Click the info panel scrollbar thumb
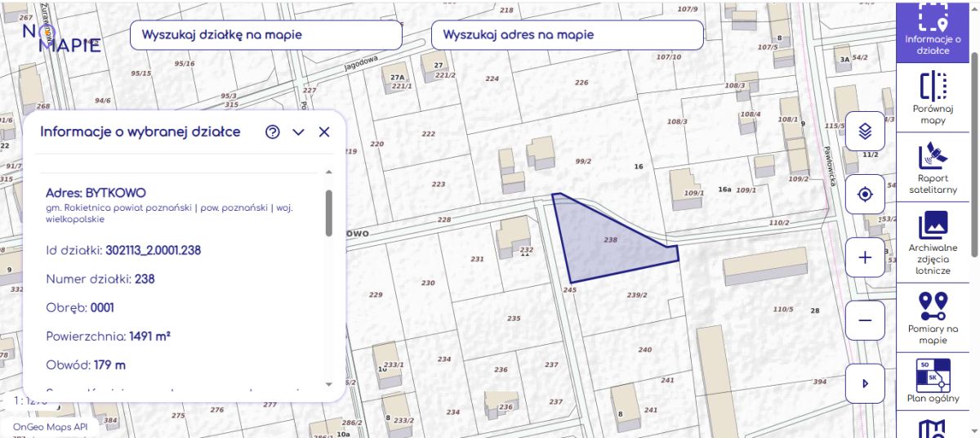Image resolution: width=980 pixels, height=438 pixels. click(x=329, y=212)
